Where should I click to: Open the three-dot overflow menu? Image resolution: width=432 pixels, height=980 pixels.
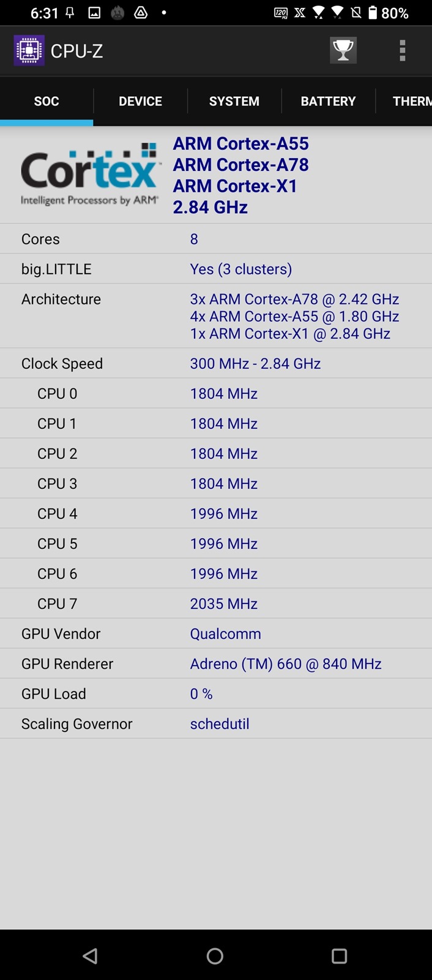pyautogui.click(x=402, y=50)
